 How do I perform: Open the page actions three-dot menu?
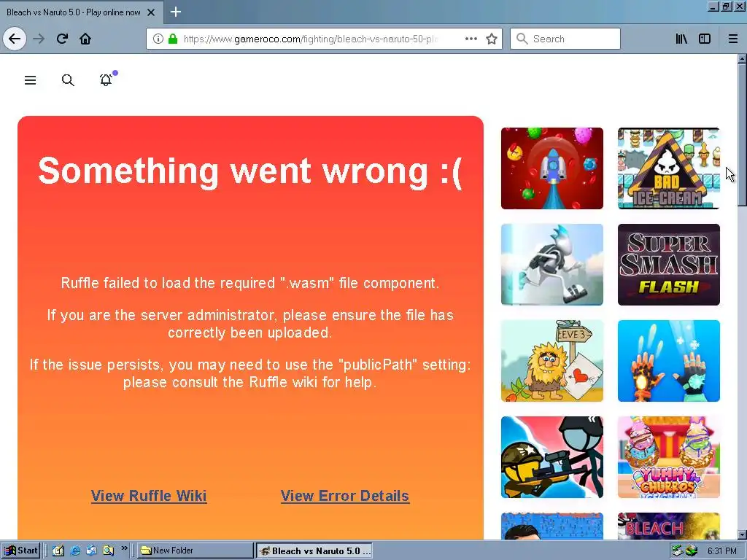471,39
